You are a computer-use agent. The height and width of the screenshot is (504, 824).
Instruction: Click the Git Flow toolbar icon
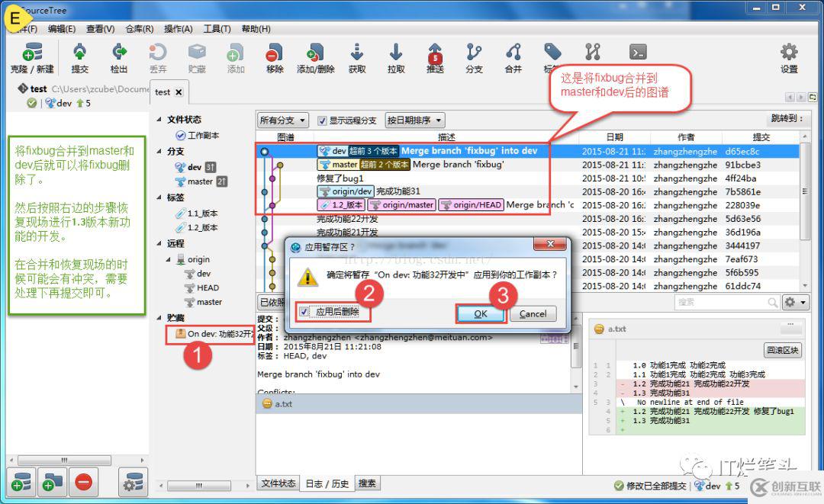592,52
